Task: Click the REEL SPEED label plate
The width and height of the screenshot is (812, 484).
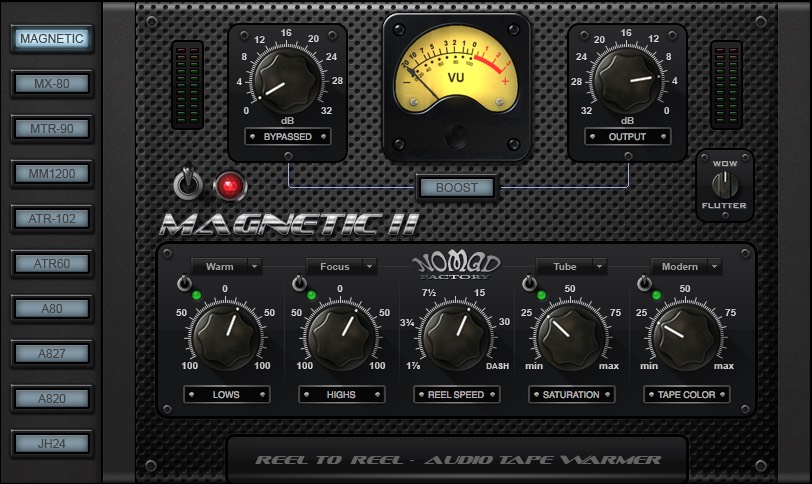Action: point(456,394)
